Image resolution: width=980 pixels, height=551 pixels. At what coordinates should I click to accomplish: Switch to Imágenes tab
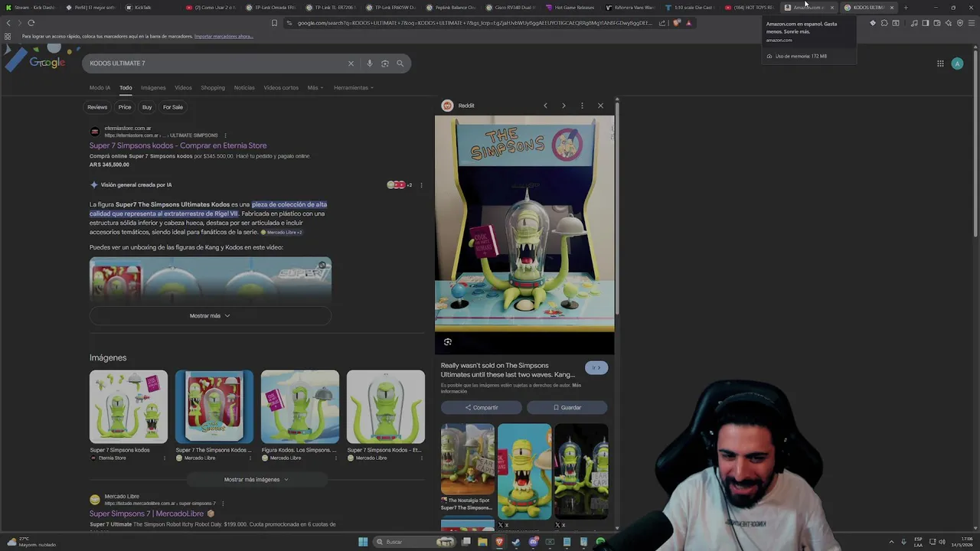point(153,88)
